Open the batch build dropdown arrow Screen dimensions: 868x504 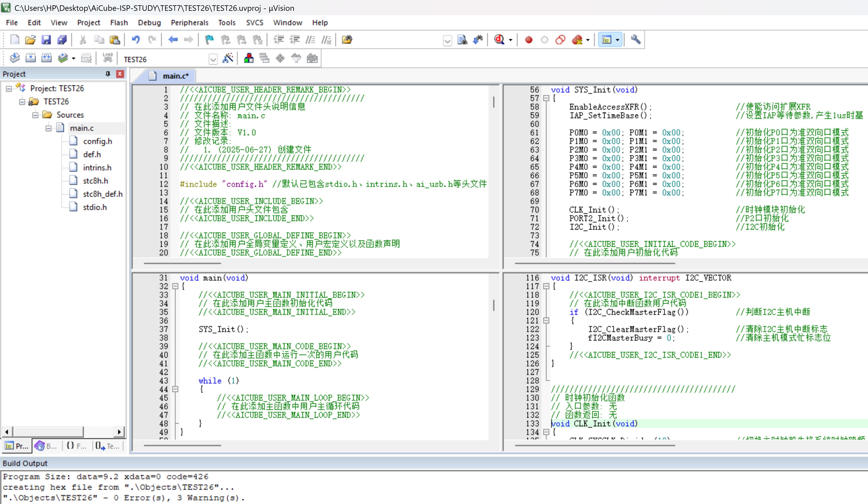tap(73, 59)
